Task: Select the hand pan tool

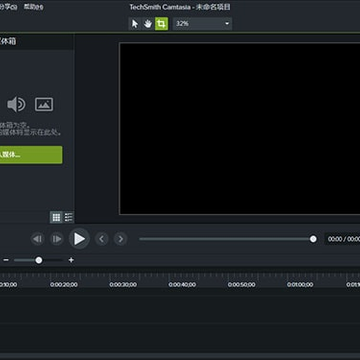Action: 148,24
